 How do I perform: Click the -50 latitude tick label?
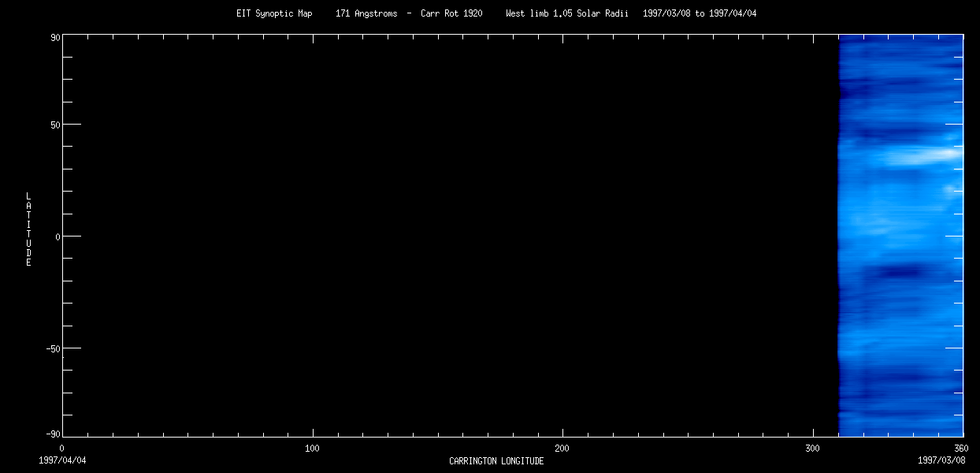click(54, 348)
